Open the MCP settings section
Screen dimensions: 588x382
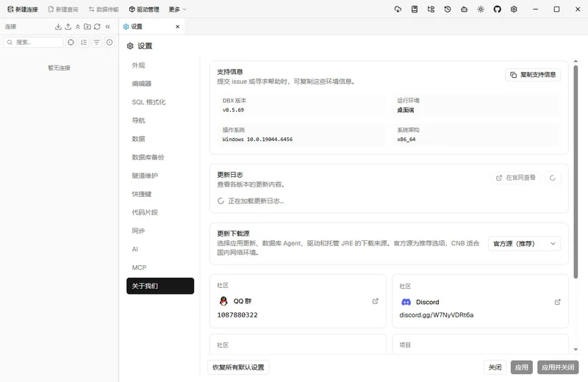(x=160, y=267)
